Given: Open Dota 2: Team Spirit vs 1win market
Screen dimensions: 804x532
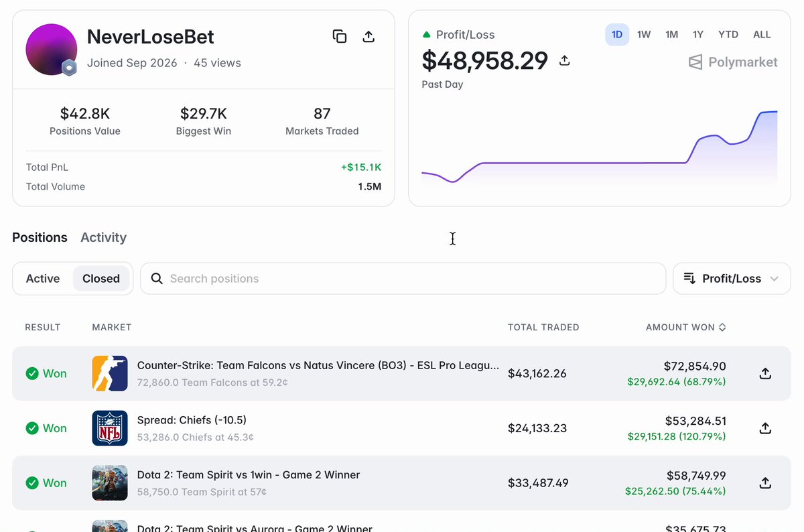Looking at the screenshot, I should pos(249,475).
